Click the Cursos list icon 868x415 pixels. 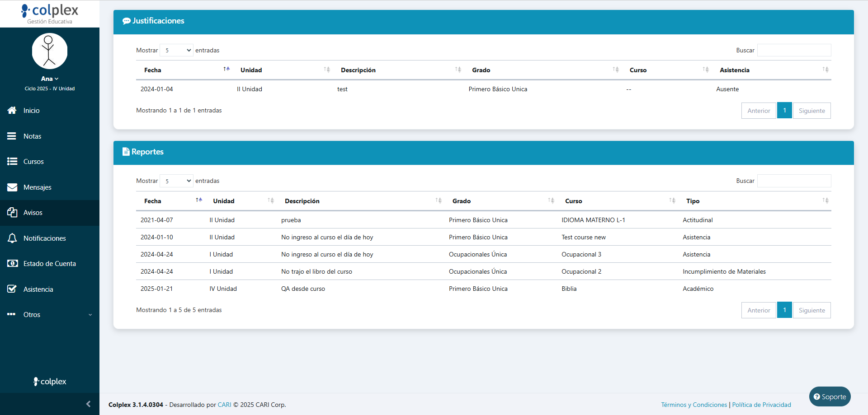[12, 161]
